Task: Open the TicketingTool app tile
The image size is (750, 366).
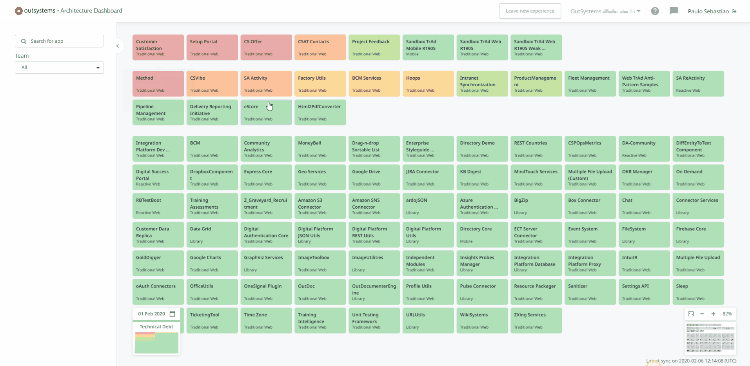Action: pyautogui.click(x=212, y=321)
